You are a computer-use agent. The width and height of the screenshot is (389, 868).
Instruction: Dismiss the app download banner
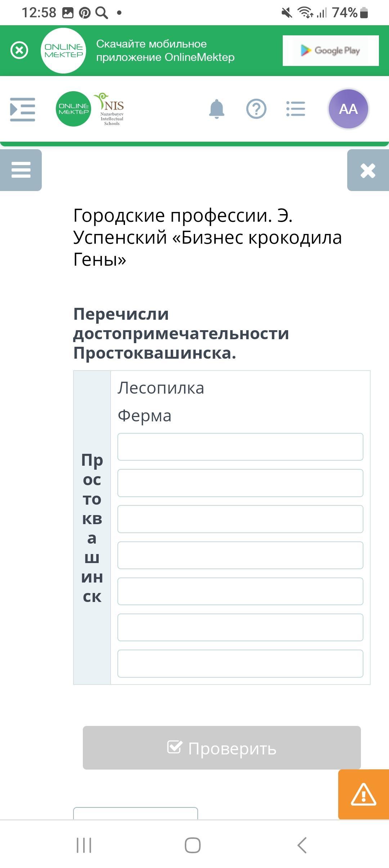coord(19,50)
